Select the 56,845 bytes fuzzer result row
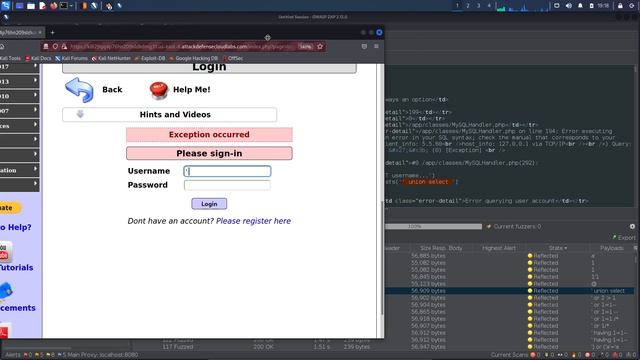The image size is (640, 360). coord(509,277)
